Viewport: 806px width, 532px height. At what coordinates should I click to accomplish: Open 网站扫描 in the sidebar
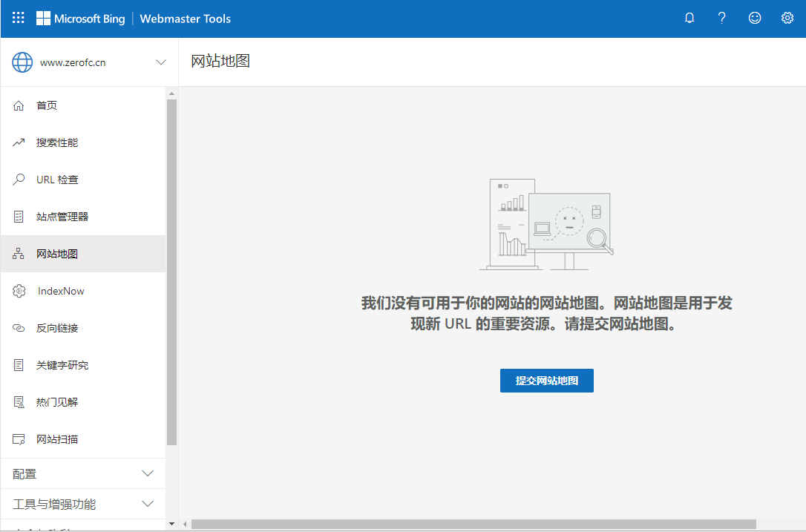point(83,439)
